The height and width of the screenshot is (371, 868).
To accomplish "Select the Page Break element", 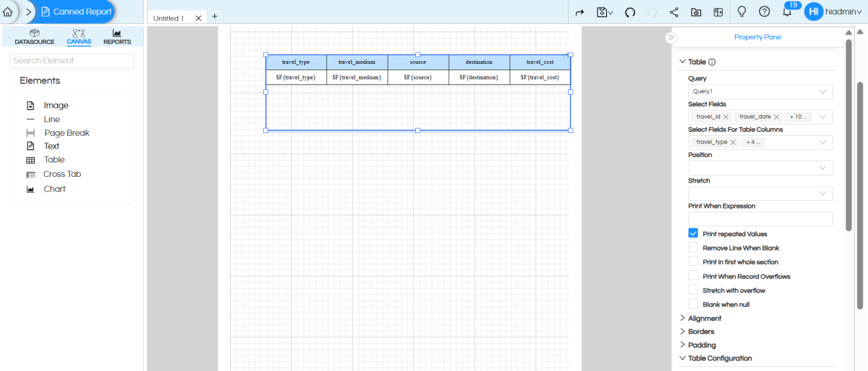I will (x=66, y=133).
